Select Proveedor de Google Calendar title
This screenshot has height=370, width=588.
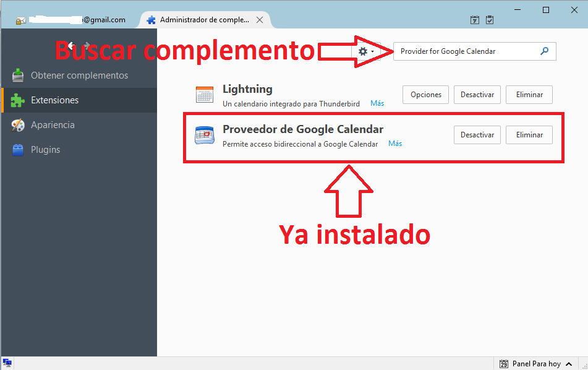coord(303,129)
